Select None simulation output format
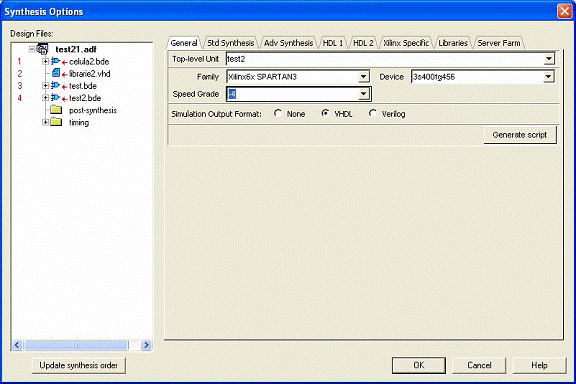576x384 pixels. (x=278, y=113)
